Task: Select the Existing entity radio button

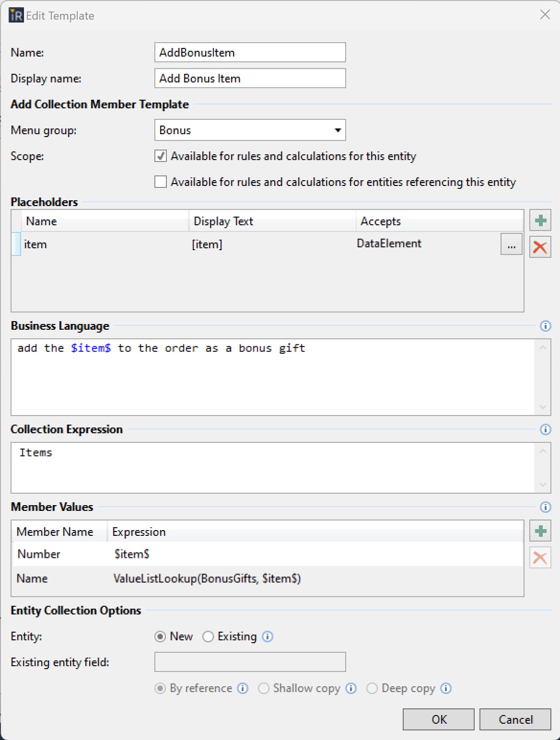Action: coord(208,636)
